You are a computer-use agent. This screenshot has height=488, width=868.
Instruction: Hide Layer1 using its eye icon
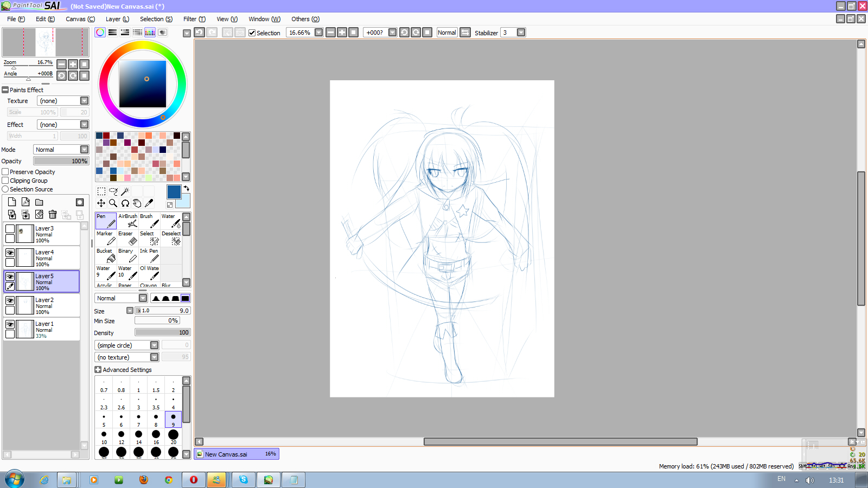[10, 324]
